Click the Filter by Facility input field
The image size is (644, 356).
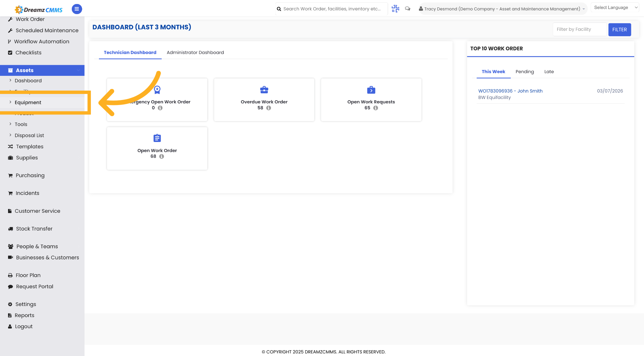tap(580, 30)
